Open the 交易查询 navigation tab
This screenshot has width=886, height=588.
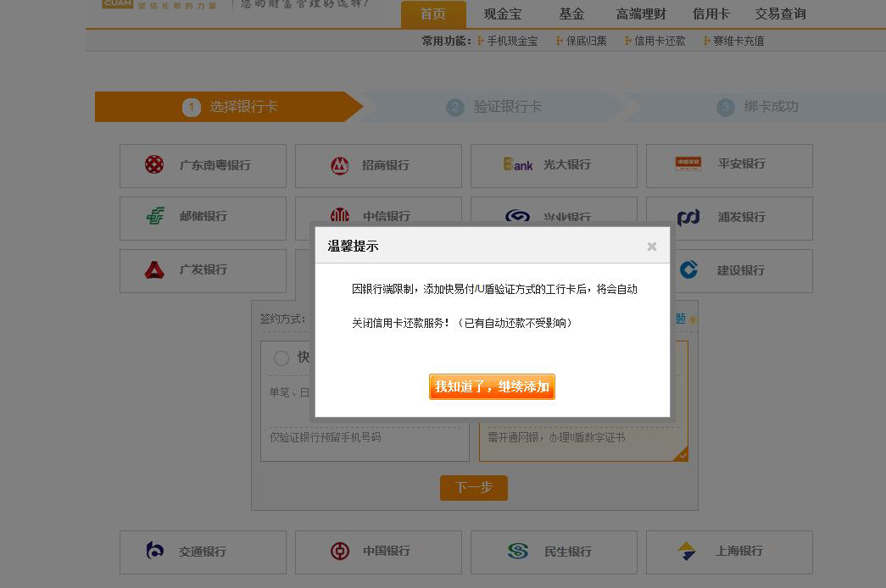[x=780, y=14]
